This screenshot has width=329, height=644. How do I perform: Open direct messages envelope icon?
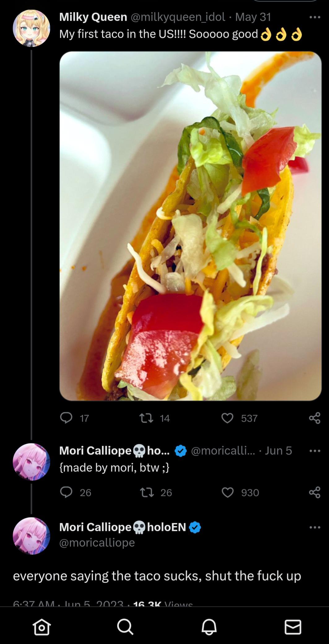tap(292, 627)
